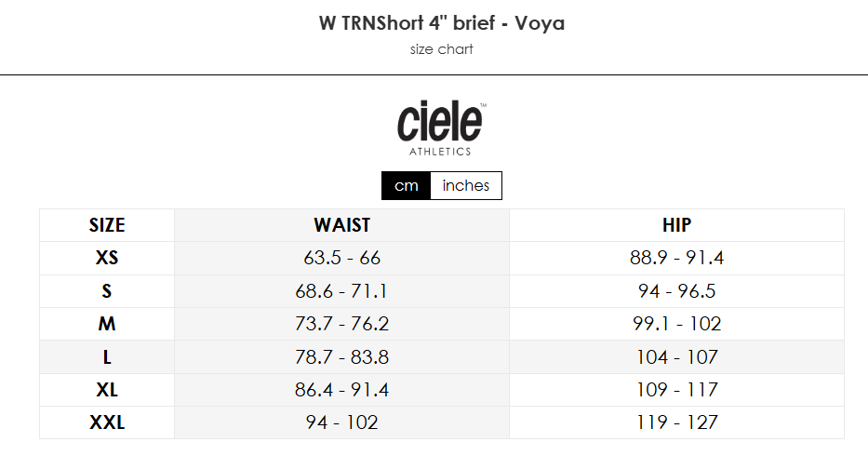Click hip value 119 - 127
Screen dimensions: 868x469
(x=676, y=422)
